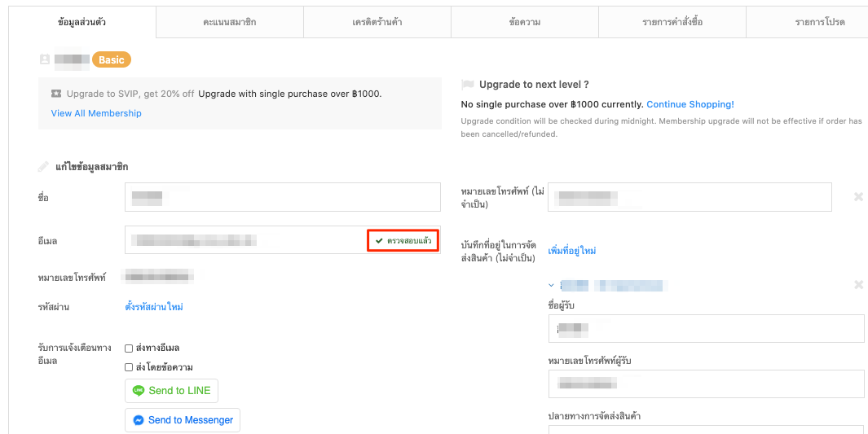Collapse the saved address chevron
The image size is (868, 434).
(551, 285)
